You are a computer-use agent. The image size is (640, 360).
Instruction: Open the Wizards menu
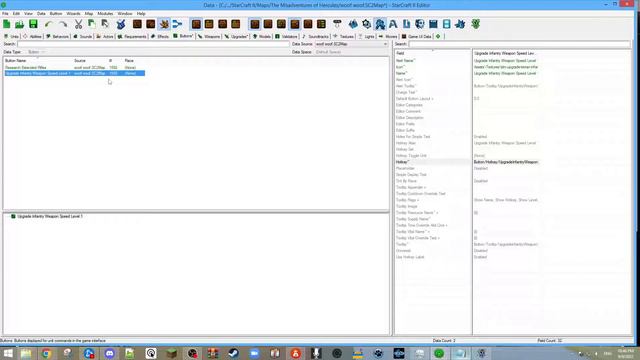[73, 13]
